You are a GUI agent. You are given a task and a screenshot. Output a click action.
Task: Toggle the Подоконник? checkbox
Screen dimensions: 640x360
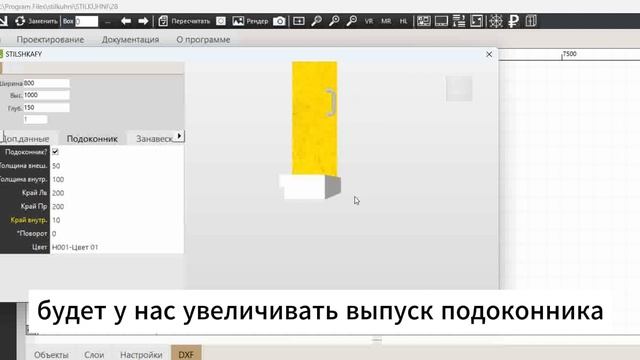(55, 152)
